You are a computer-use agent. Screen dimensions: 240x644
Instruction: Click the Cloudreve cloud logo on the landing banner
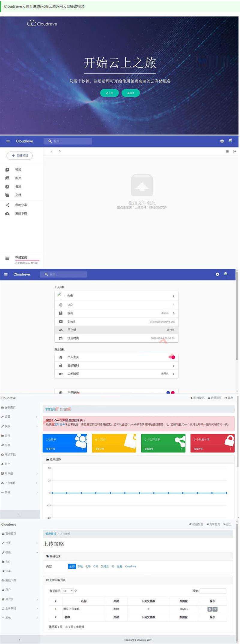tap(42, 23)
